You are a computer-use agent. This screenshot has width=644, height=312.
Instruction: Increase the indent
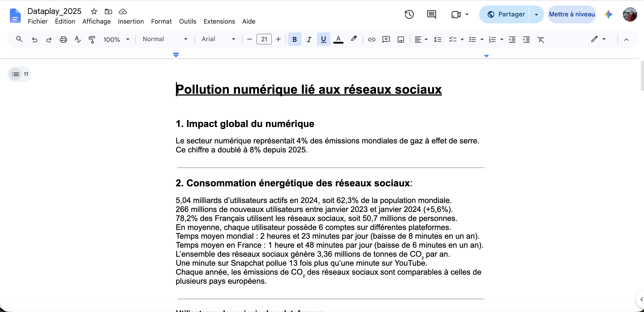pyautogui.click(x=527, y=39)
